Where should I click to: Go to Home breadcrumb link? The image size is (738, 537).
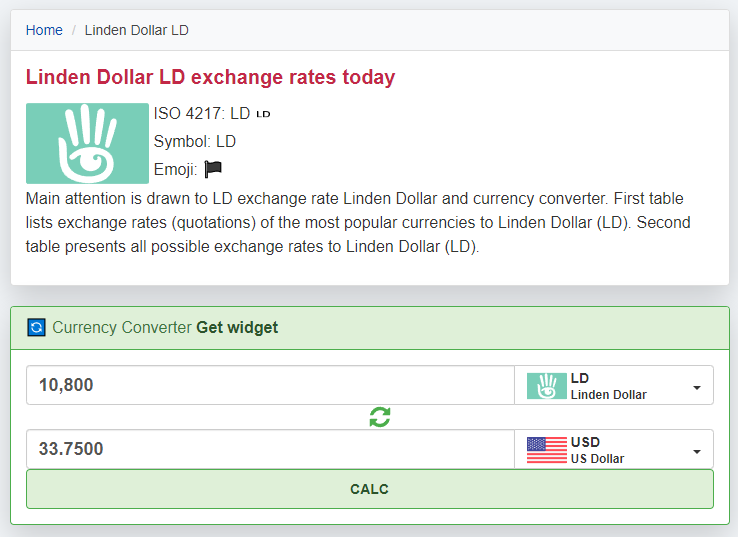(x=44, y=30)
